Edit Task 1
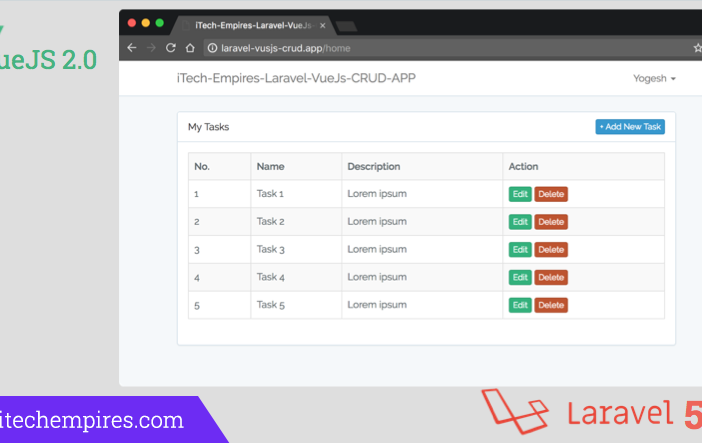 click(520, 194)
